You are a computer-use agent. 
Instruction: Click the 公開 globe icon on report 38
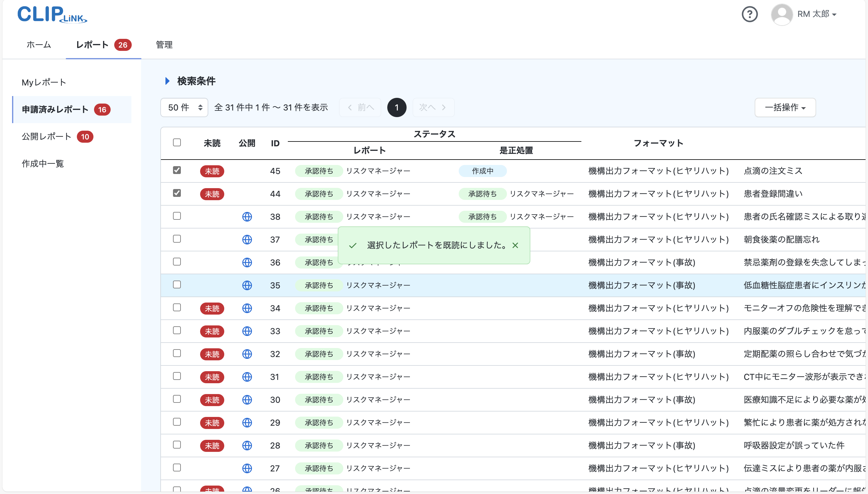[x=247, y=216]
